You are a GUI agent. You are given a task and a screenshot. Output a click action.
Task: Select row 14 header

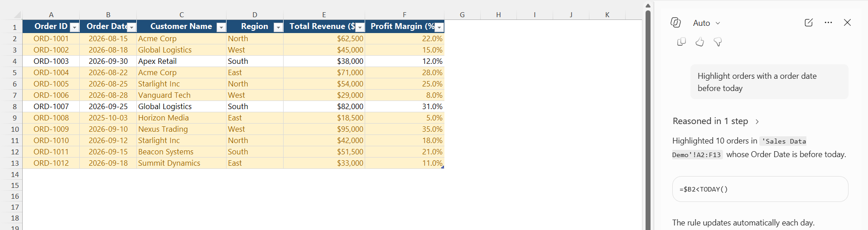coord(14,174)
